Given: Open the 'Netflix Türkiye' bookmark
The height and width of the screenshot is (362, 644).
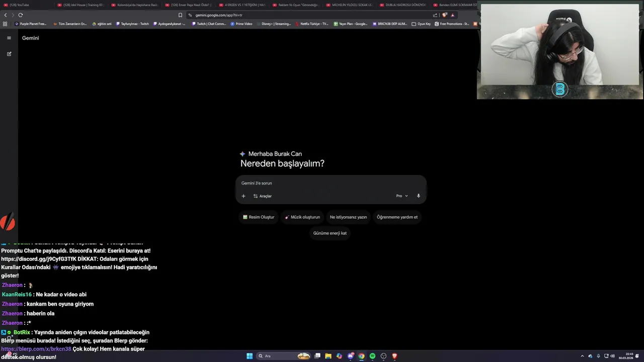Looking at the screenshot, I should click(312, 24).
